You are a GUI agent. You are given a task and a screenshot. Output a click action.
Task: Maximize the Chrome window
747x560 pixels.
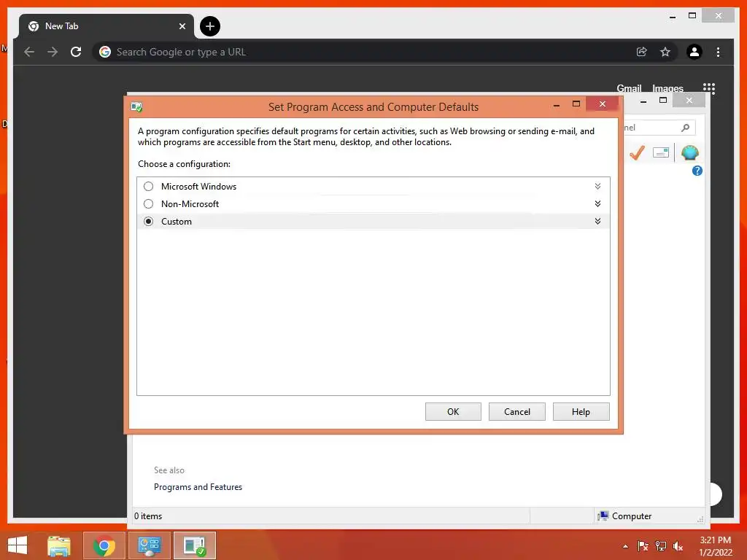(692, 16)
